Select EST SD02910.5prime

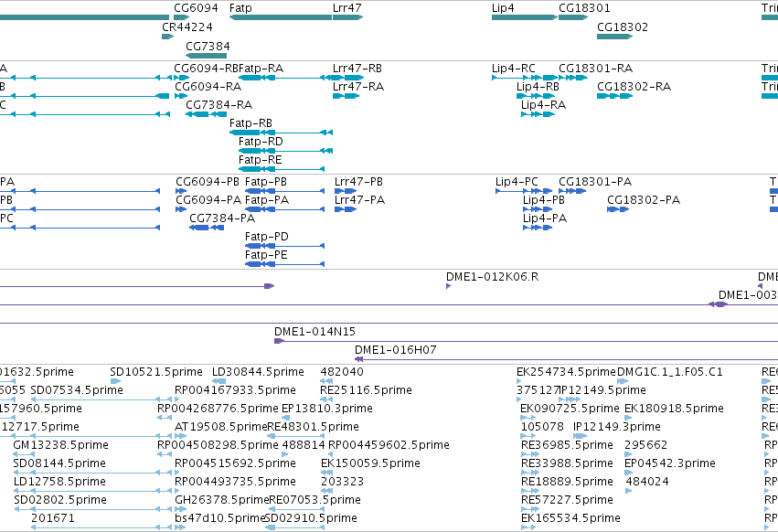[311, 518]
